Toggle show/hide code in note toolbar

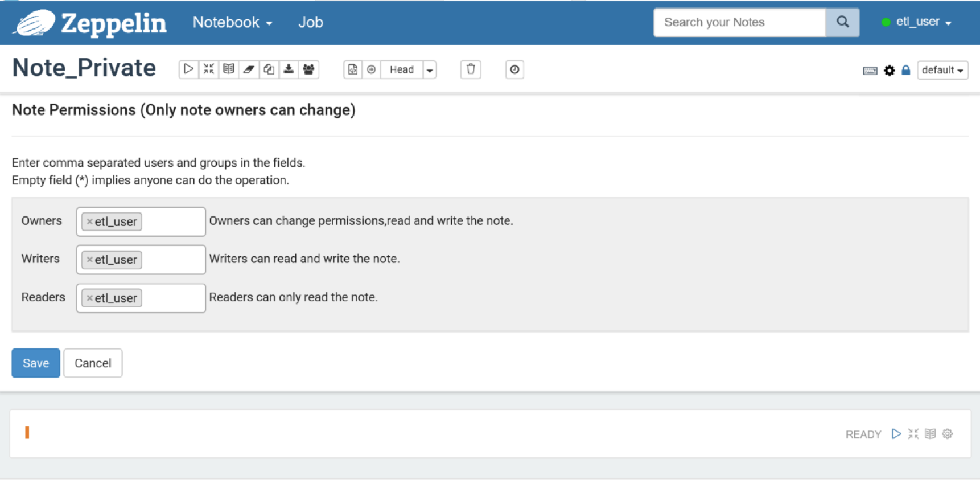(x=209, y=69)
